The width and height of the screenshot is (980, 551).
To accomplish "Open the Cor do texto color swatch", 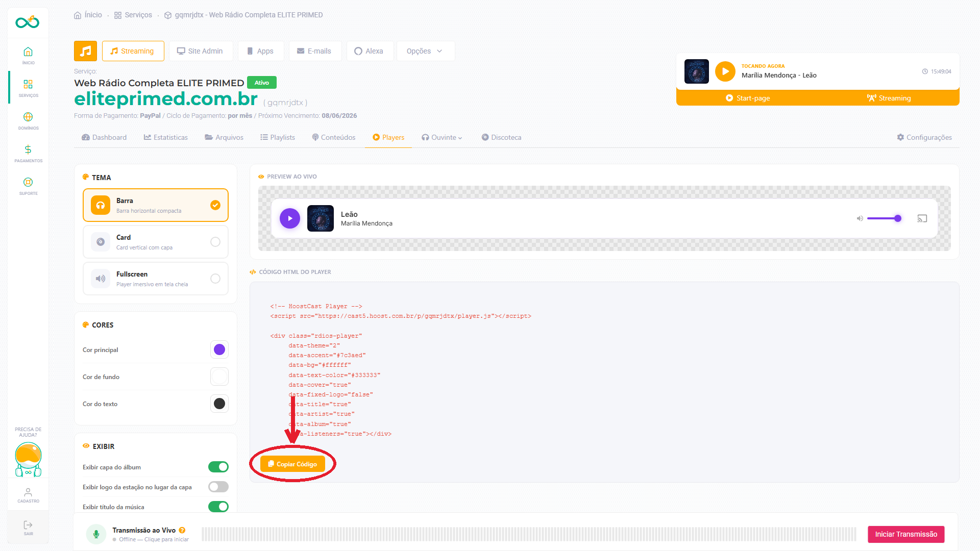I will click(x=219, y=404).
